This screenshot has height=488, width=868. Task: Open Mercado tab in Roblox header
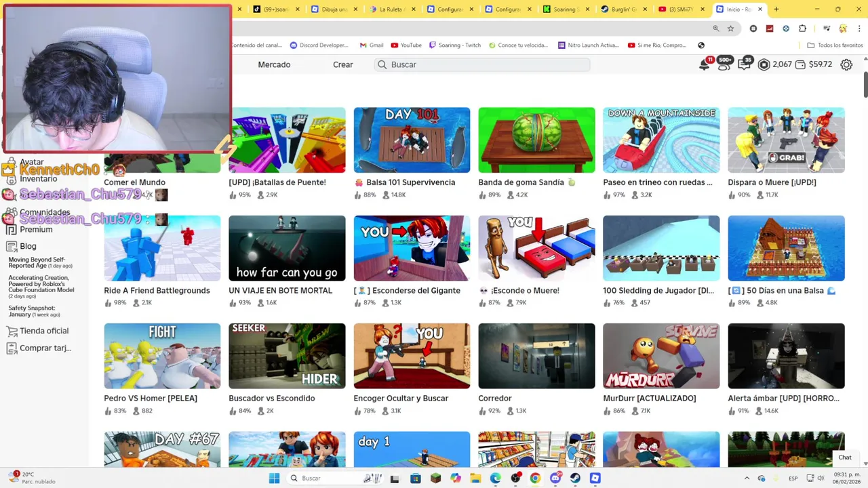point(274,64)
